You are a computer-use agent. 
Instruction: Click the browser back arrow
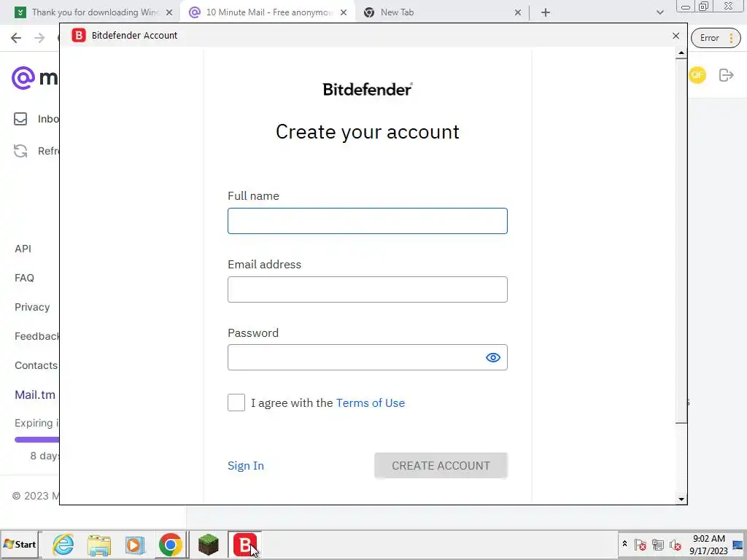pos(16,38)
